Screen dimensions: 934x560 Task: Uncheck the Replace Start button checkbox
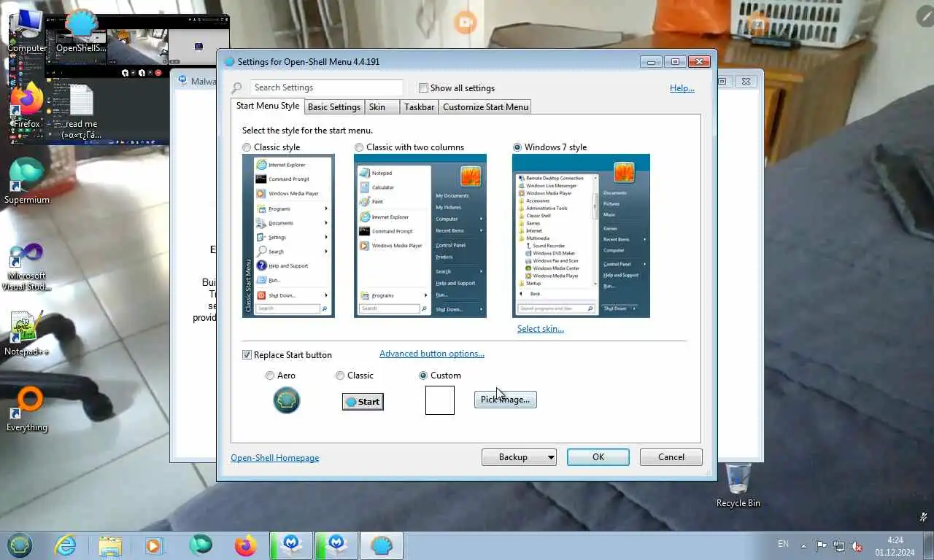click(247, 355)
